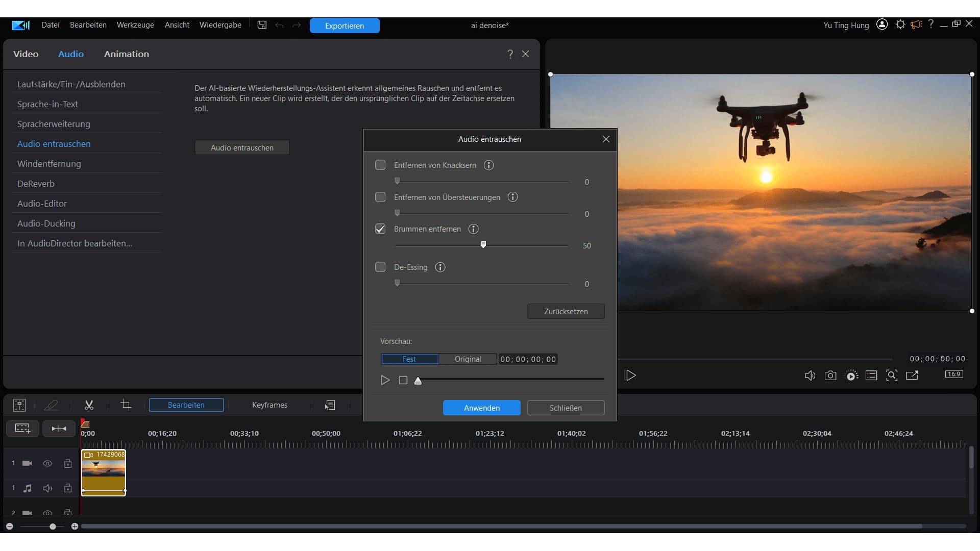Viewport: 980px width, 551px height.
Task: Click the denoise preview seek slider handle
Action: point(418,381)
